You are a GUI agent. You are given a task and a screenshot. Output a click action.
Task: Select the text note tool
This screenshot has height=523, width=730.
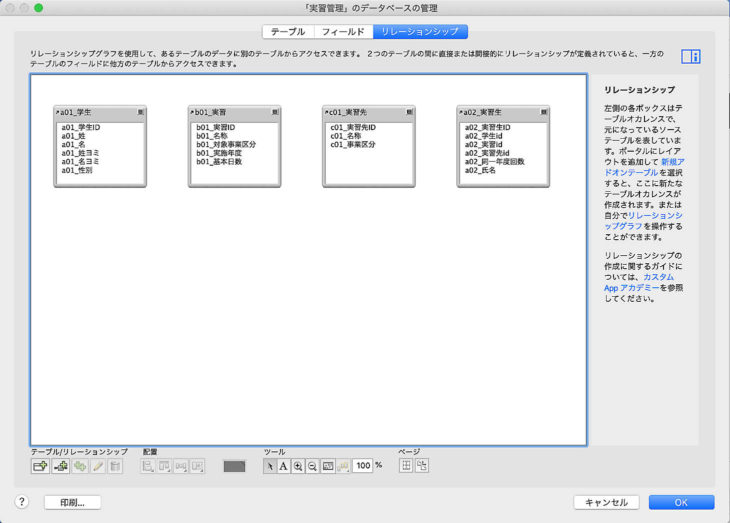[x=283, y=466]
